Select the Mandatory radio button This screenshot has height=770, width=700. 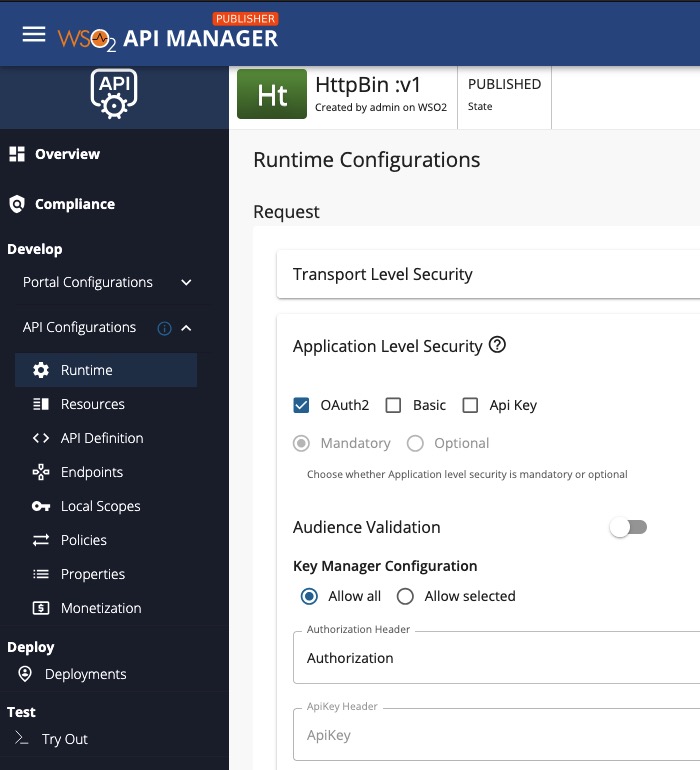[301, 443]
